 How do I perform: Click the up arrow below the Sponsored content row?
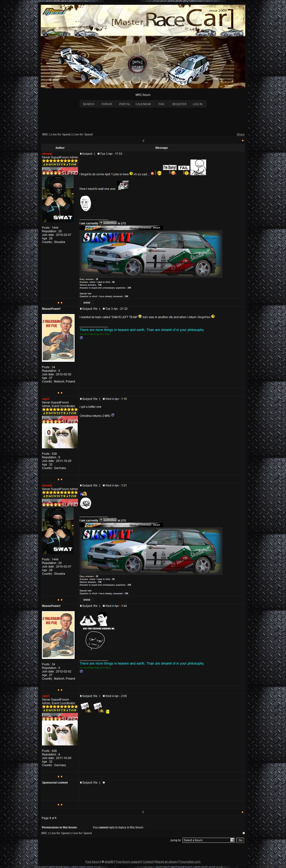(58, 805)
